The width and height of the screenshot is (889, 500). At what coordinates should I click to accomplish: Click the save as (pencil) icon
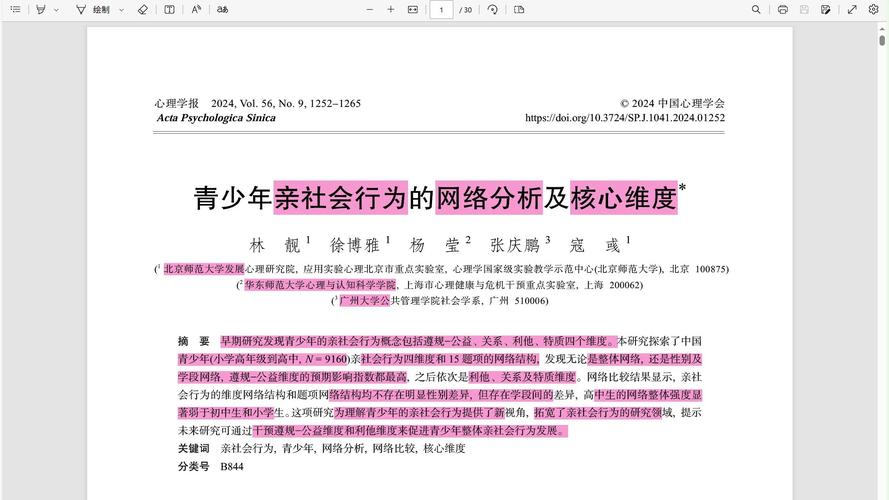[826, 10]
